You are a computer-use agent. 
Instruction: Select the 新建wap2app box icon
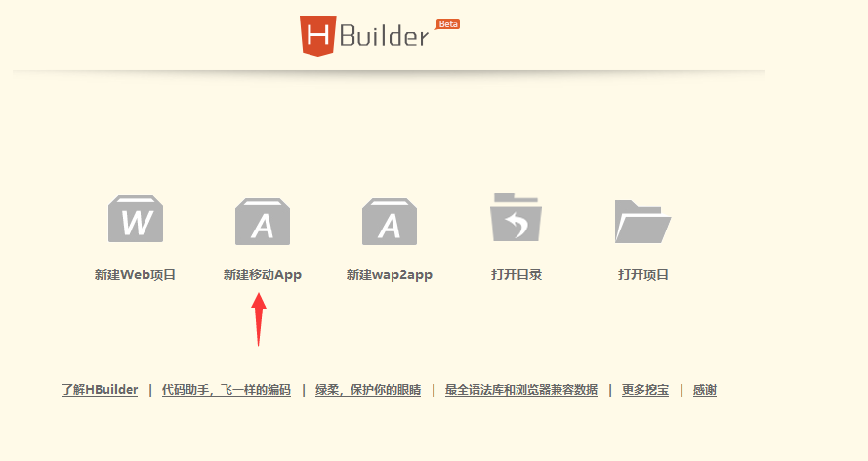click(x=390, y=222)
